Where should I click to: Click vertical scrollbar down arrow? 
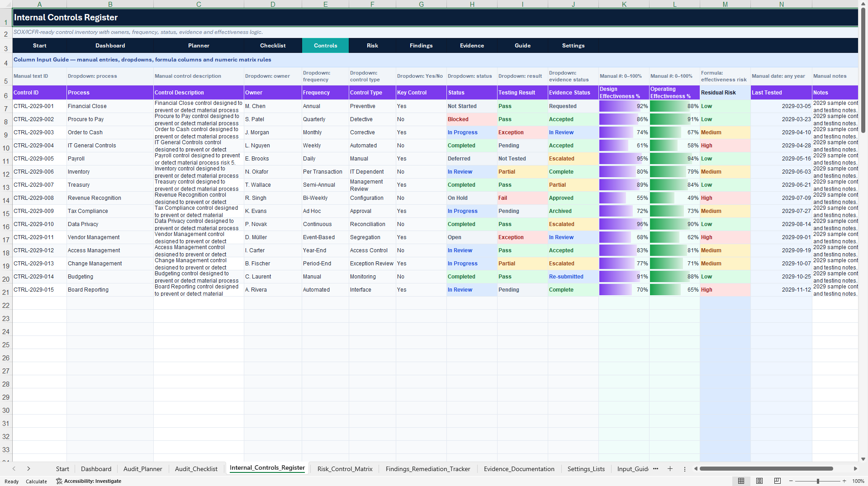click(x=863, y=459)
